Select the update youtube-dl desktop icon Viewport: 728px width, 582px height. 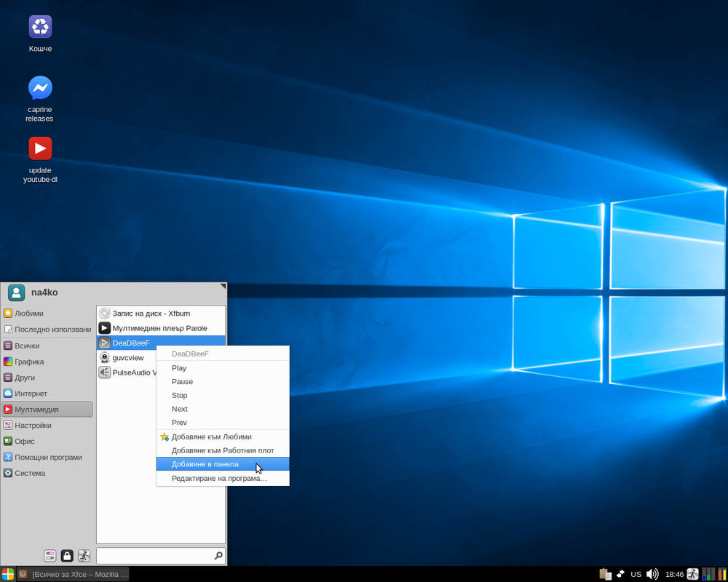click(x=40, y=159)
